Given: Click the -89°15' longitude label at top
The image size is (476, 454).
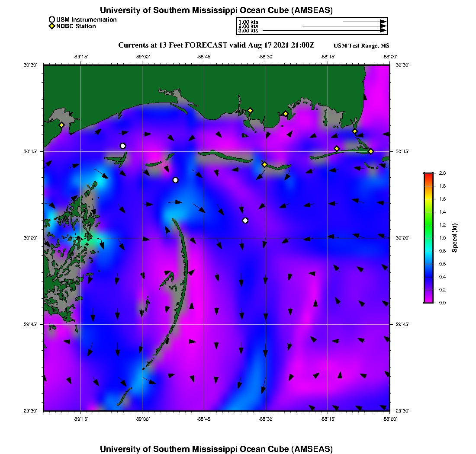Looking at the screenshot, I should pyautogui.click(x=80, y=57).
